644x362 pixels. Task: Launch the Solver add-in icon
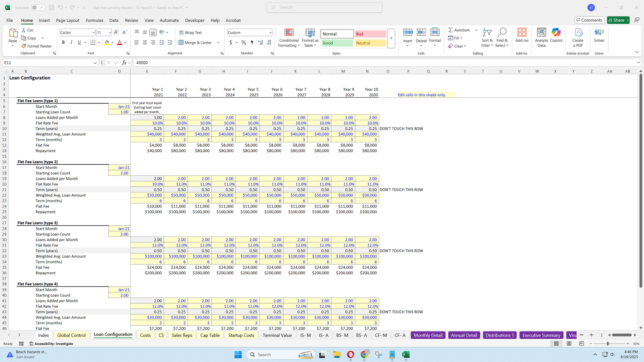click(x=599, y=35)
